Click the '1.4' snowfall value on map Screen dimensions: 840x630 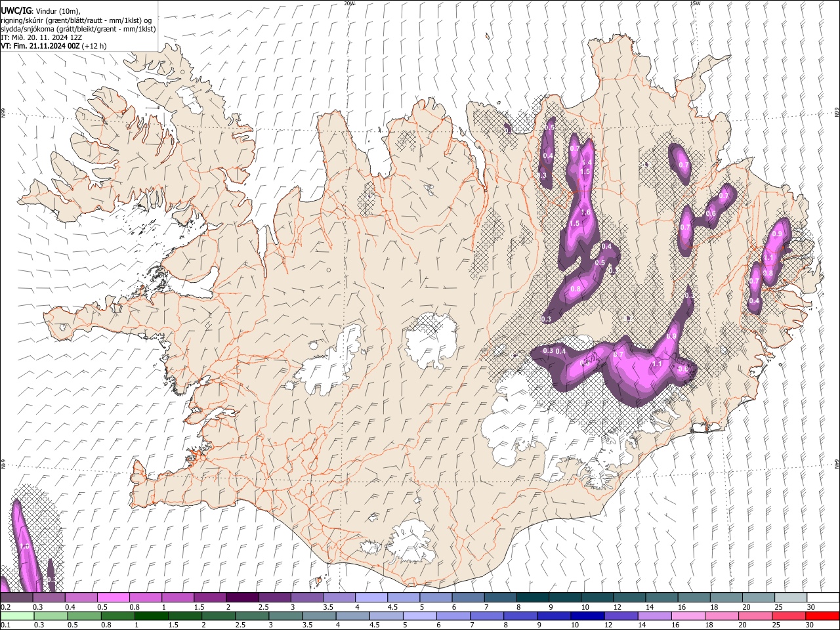point(587,163)
